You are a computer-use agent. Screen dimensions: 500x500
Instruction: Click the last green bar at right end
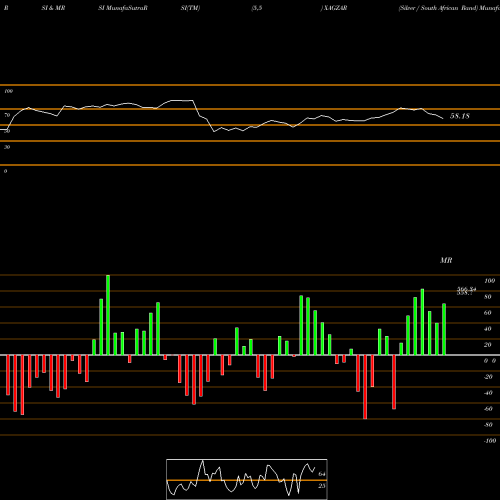[444, 329]
